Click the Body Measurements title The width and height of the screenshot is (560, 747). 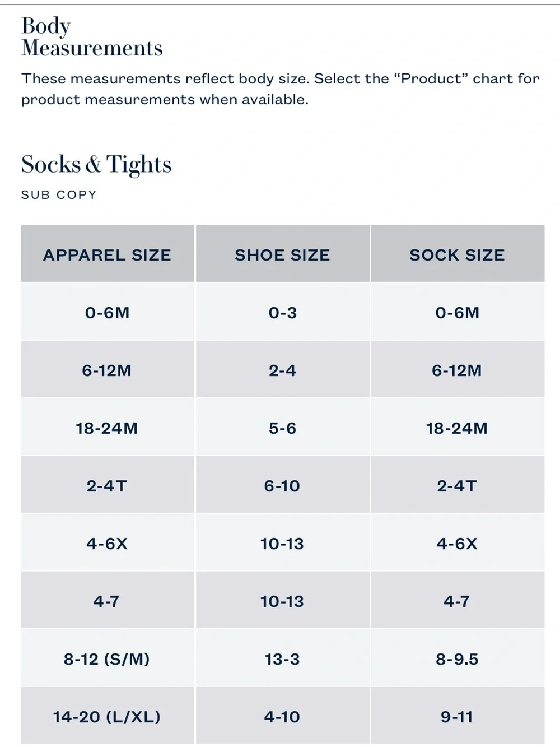92,37
